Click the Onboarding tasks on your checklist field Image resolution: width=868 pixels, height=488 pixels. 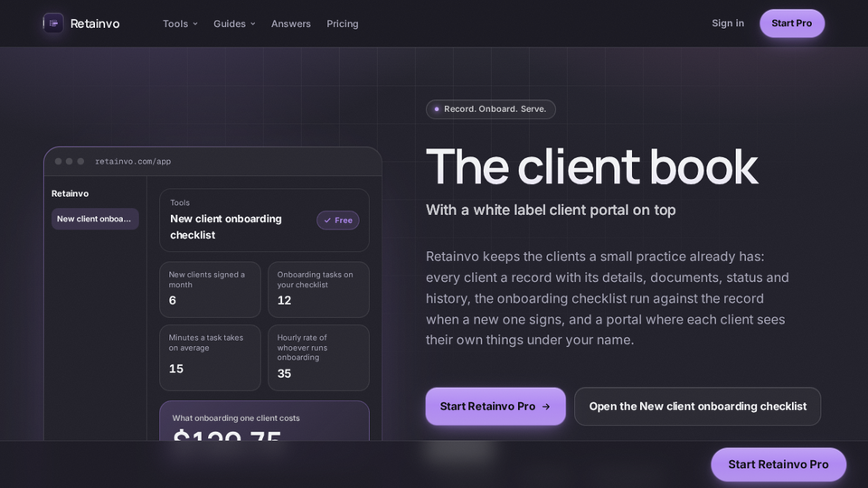318,289
